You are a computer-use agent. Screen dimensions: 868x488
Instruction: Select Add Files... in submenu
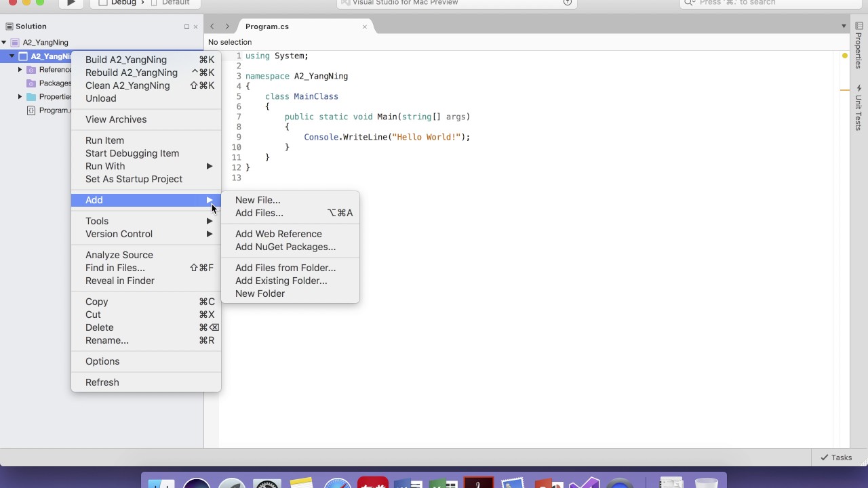coord(290,213)
